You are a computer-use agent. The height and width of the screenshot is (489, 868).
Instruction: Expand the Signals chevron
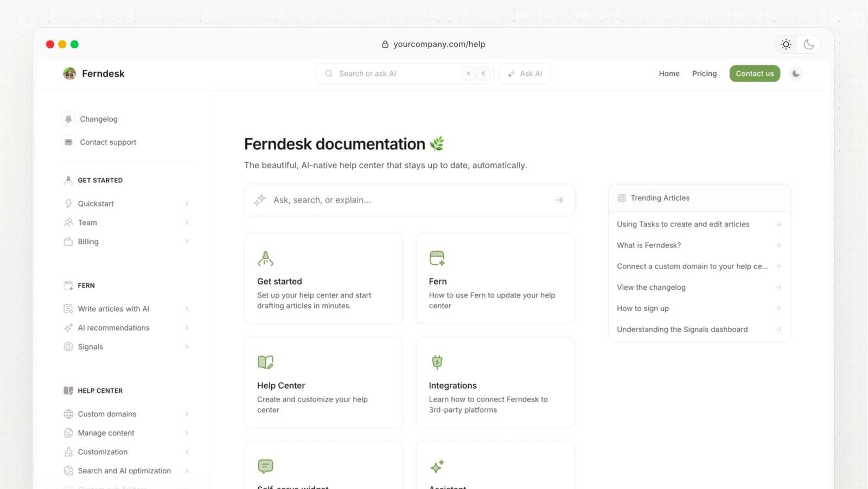[x=187, y=347]
